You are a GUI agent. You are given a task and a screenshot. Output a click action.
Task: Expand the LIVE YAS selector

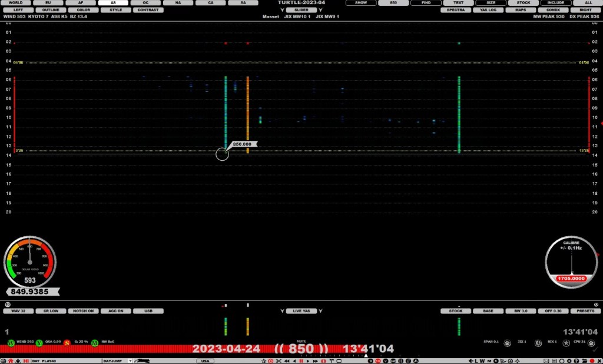click(x=302, y=310)
